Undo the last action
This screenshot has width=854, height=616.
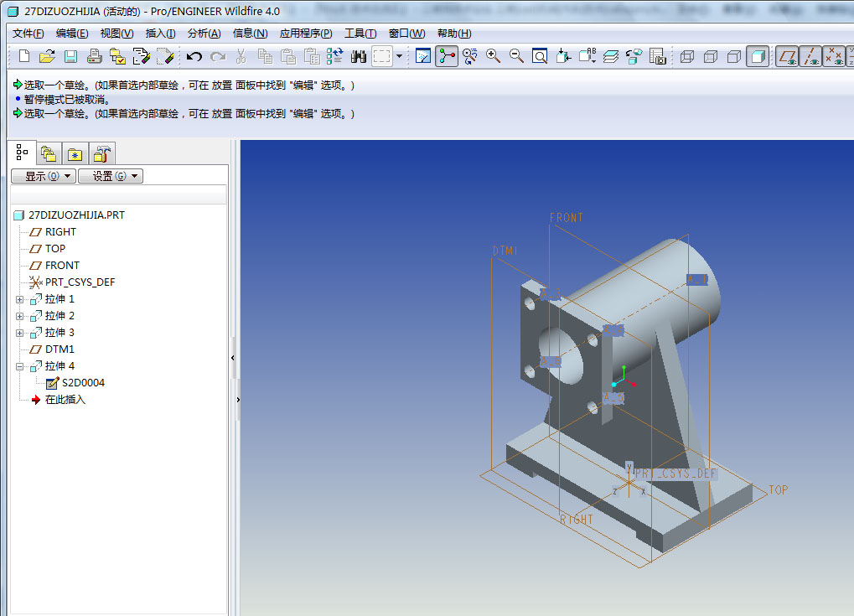coord(194,56)
